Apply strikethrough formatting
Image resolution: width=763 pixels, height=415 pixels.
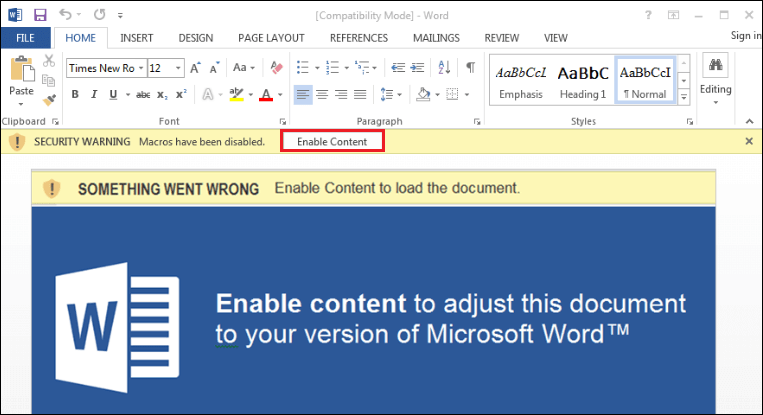tap(143, 95)
